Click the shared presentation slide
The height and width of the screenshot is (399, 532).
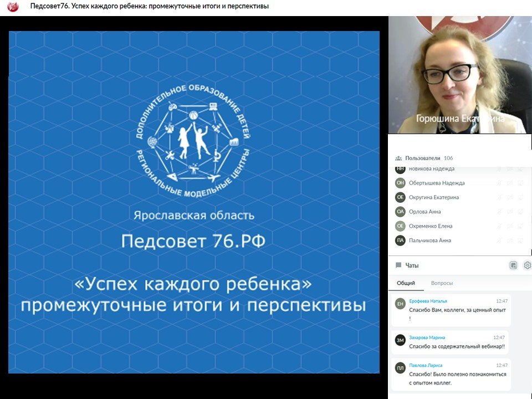point(194,202)
